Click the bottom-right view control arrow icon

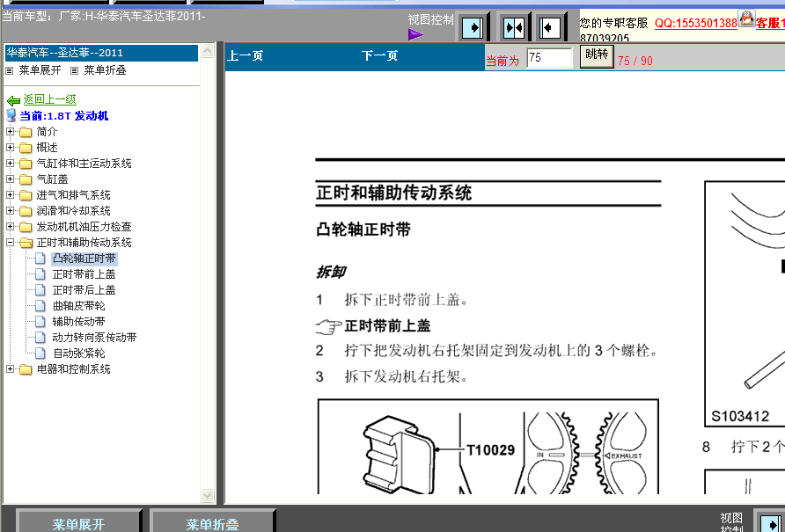pyautogui.click(x=772, y=523)
